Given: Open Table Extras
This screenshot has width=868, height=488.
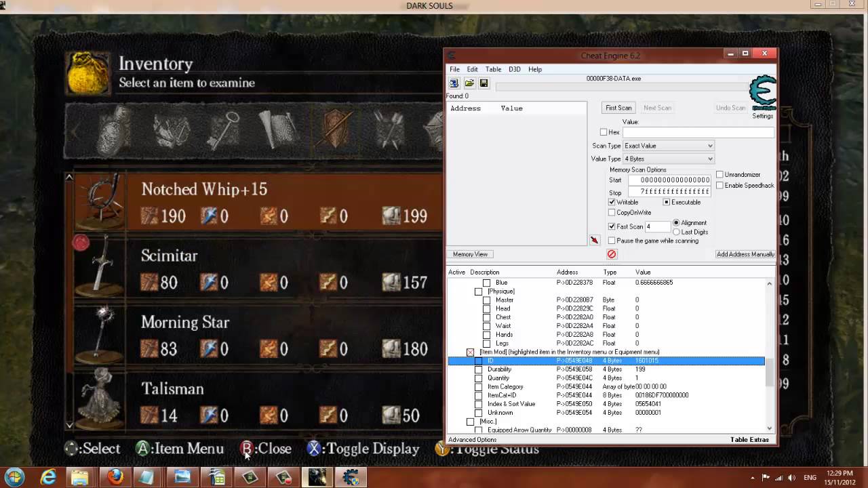Looking at the screenshot, I should (x=749, y=440).
